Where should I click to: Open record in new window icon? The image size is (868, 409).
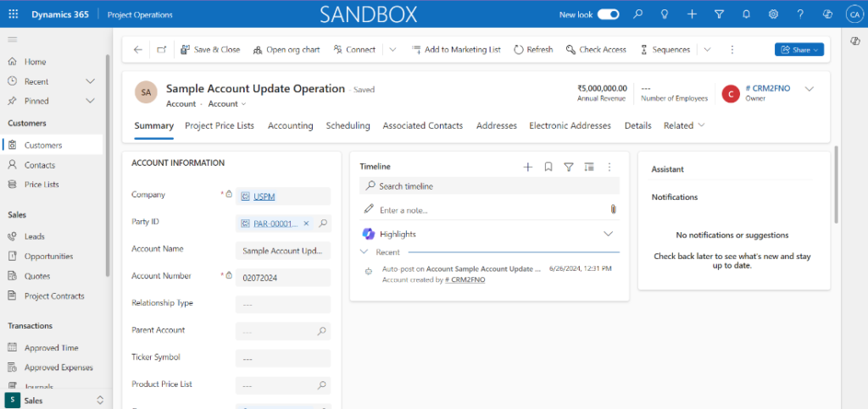tap(161, 50)
